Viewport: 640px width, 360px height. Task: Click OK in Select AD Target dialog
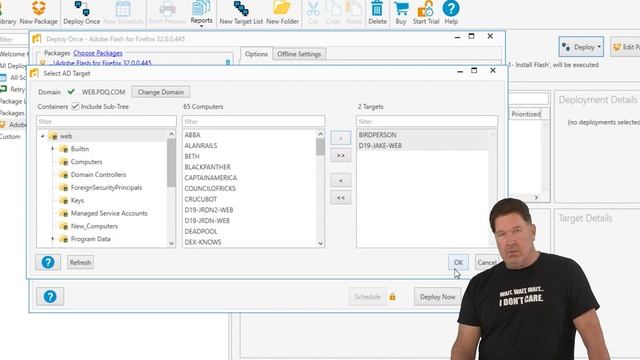coord(458,262)
